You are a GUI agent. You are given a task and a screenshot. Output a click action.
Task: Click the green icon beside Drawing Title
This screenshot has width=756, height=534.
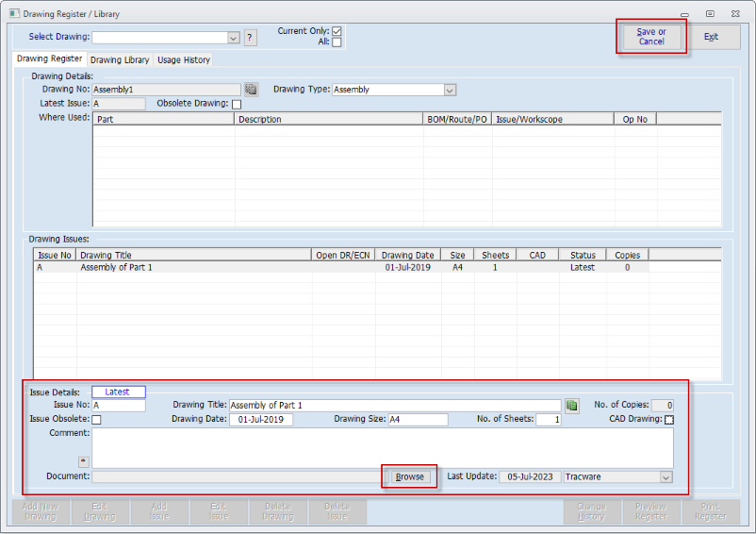point(572,406)
